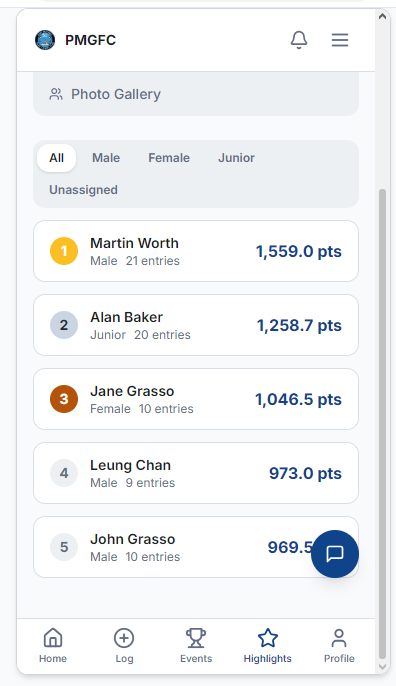Go to Home label in bottom nav
The image size is (396, 686).
[53, 658]
